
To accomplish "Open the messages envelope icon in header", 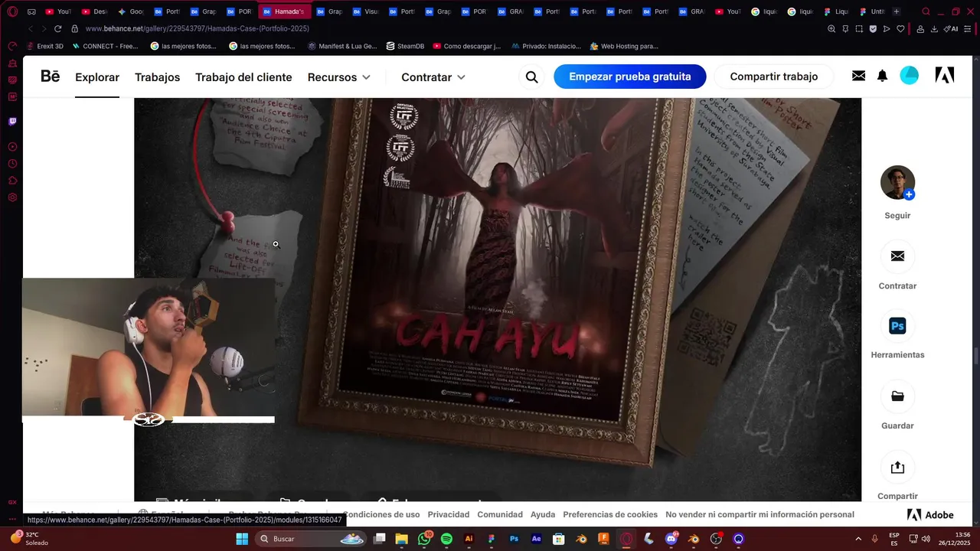I will point(858,76).
